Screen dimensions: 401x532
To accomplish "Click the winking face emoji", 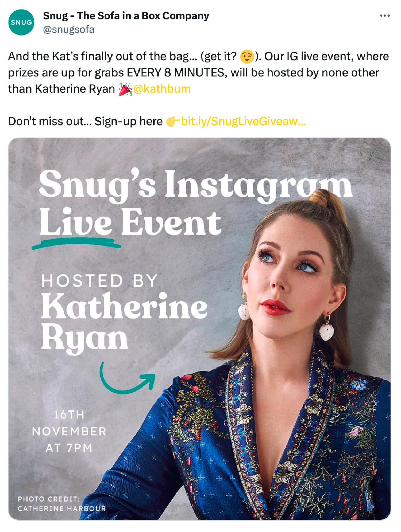I will click(x=247, y=57).
